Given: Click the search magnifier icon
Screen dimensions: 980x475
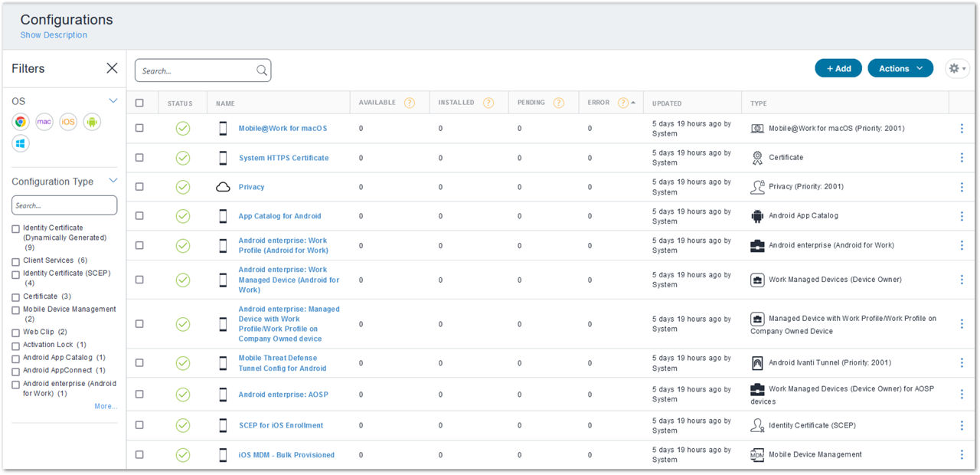Looking at the screenshot, I should [262, 70].
